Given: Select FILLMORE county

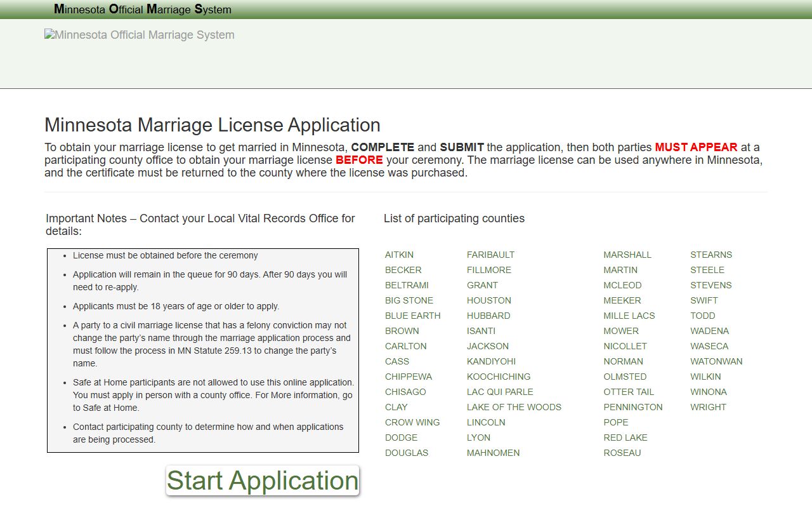Looking at the screenshot, I should click(489, 270).
